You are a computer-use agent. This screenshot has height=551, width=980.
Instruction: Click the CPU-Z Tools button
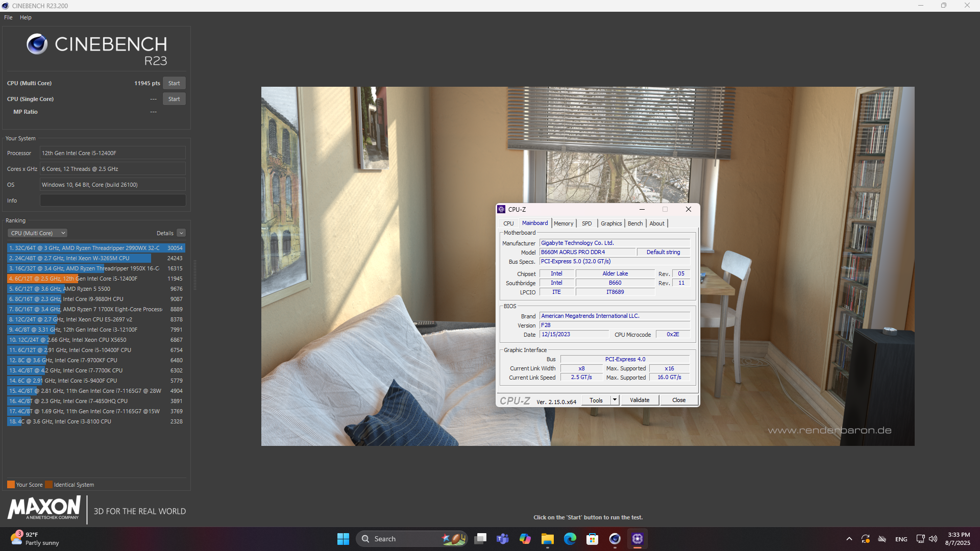pyautogui.click(x=596, y=400)
